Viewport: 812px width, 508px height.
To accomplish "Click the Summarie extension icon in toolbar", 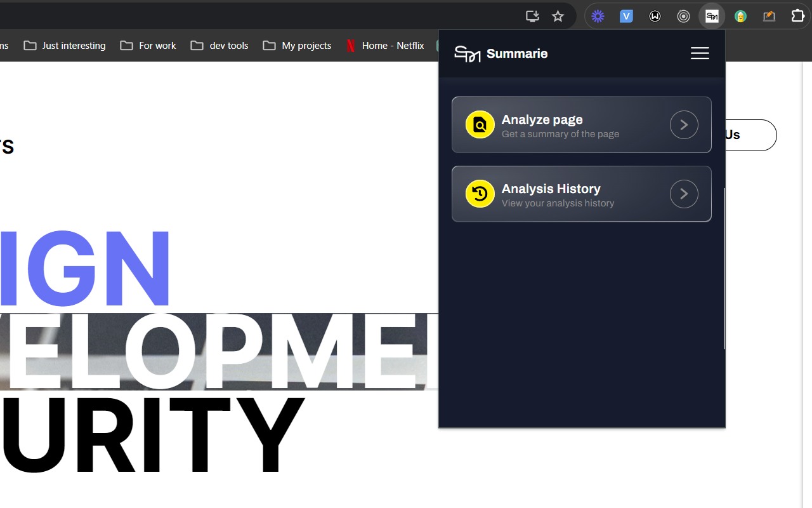I will (712, 17).
